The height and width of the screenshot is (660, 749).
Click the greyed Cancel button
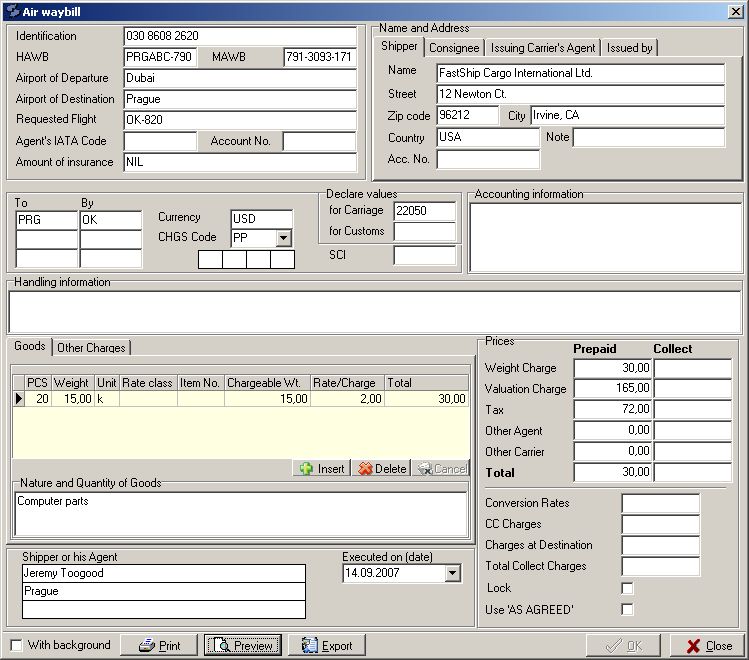tap(441, 468)
